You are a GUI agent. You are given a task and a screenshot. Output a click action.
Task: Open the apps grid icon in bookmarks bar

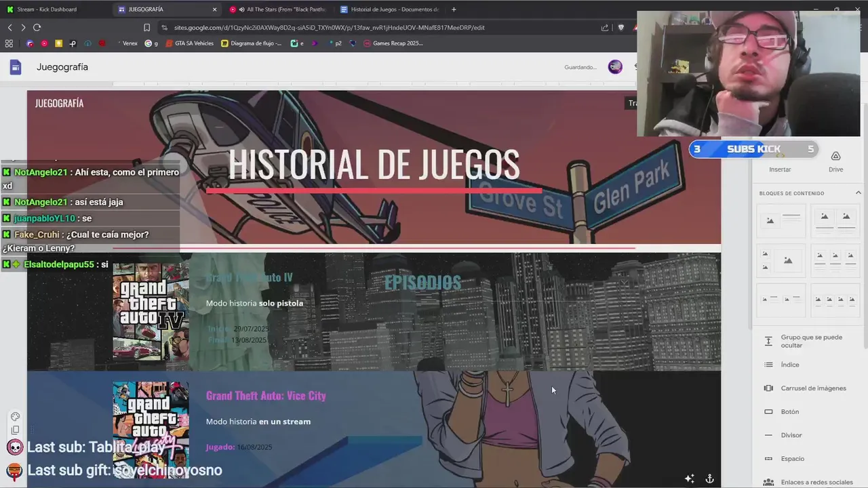pyautogui.click(x=9, y=43)
